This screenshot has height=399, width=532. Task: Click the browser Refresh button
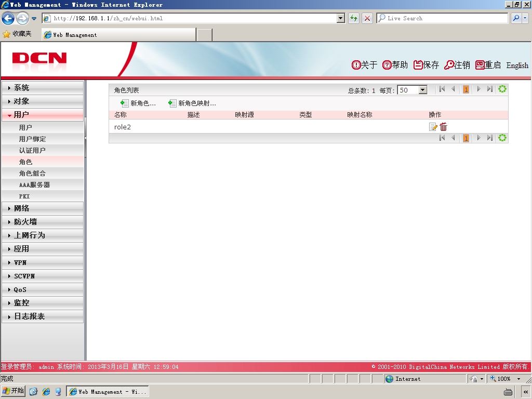pos(354,18)
